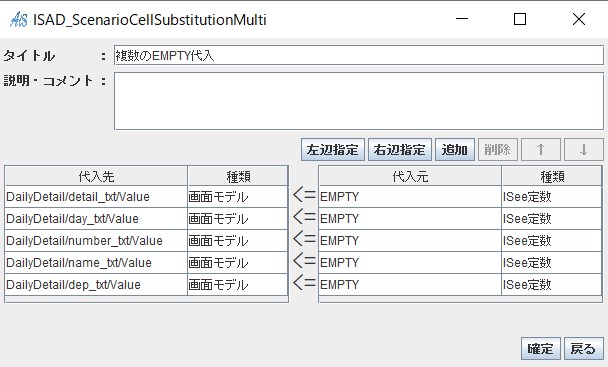Maximize the ISAD_ScenarioCellSubstitutionMulti window
The width and height of the screenshot is (608, 367).
(520, 19)
